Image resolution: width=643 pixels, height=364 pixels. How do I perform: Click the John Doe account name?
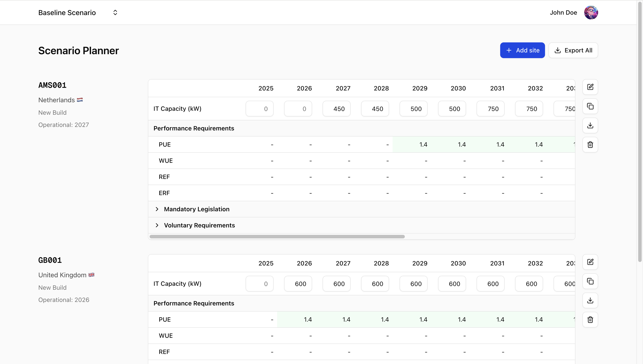(x=563, y=12)
